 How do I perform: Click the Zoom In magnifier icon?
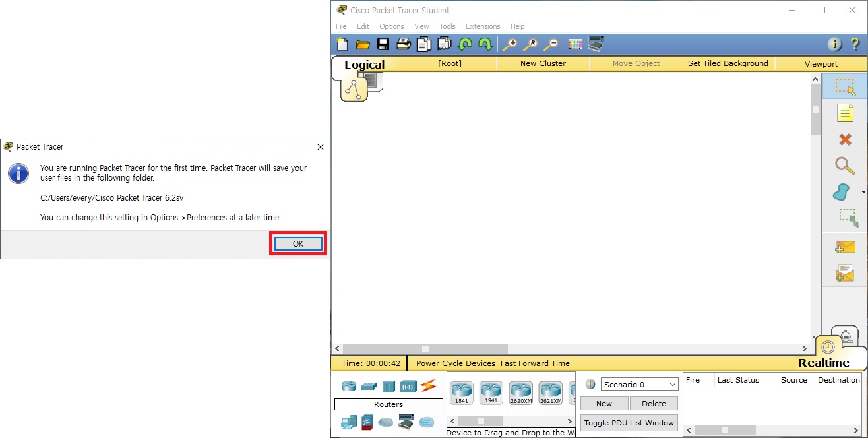509,44
